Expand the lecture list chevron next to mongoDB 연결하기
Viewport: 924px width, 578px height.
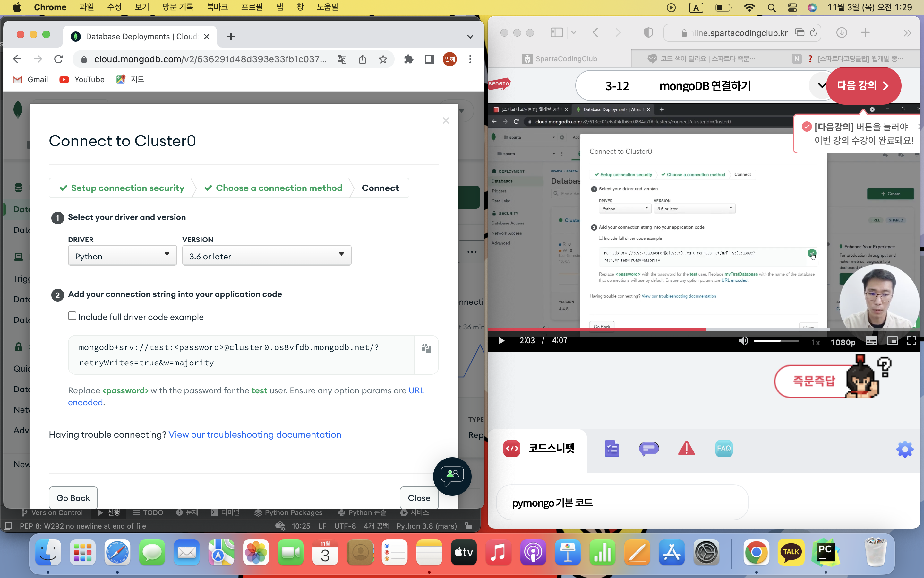821,86
